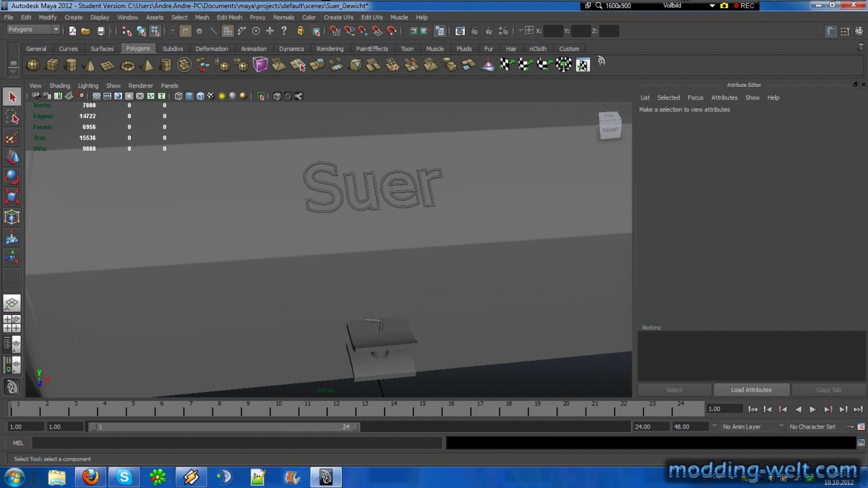Click Play forwards in playback controls
The height and width of the screenshot is (488, 868).
coord(813,409)
